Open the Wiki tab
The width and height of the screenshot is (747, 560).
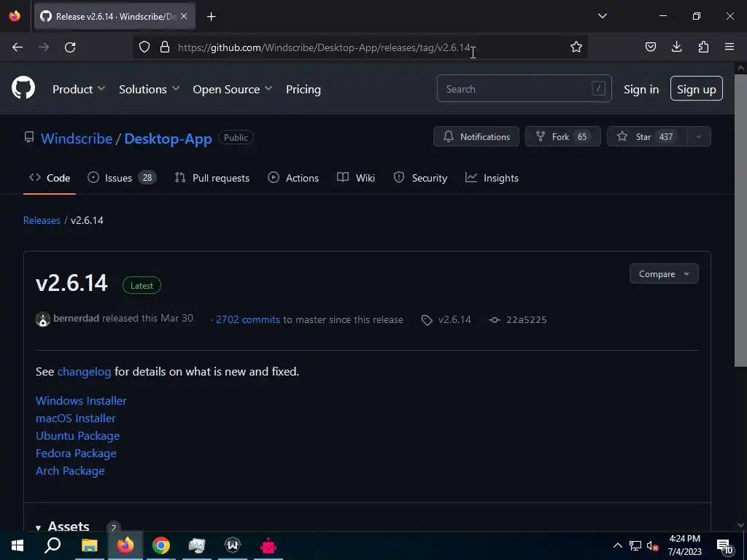click(x=356, y=178)
